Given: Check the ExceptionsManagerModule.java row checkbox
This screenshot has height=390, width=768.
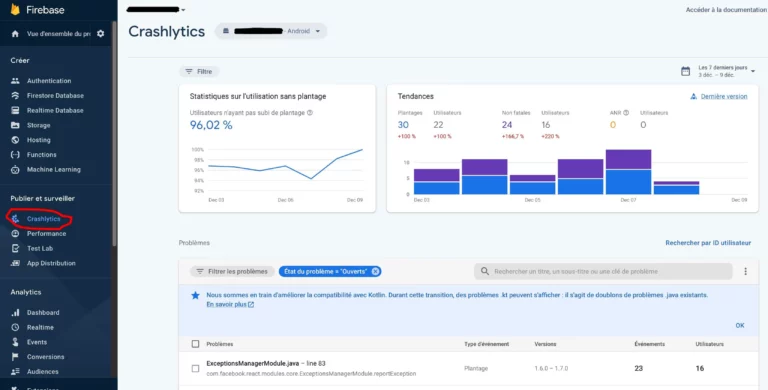Looking at the screenshot, I should [195, 368].
